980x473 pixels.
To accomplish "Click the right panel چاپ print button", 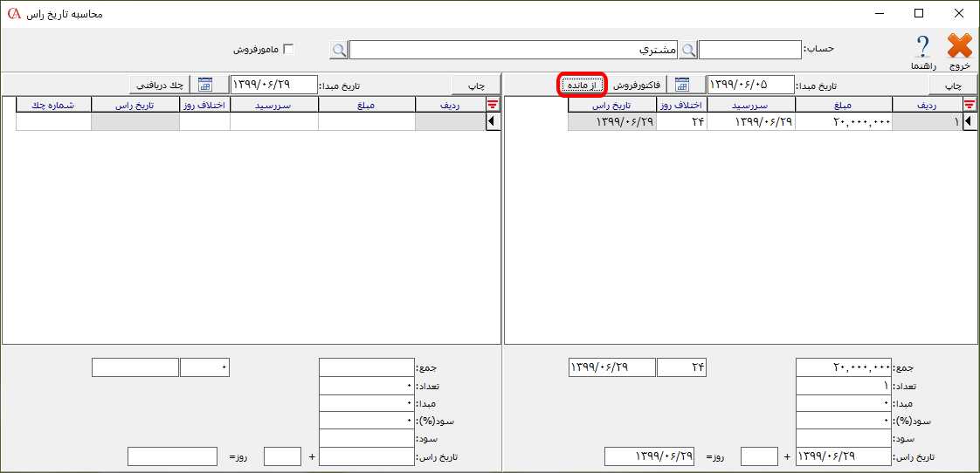I will 953,85.
